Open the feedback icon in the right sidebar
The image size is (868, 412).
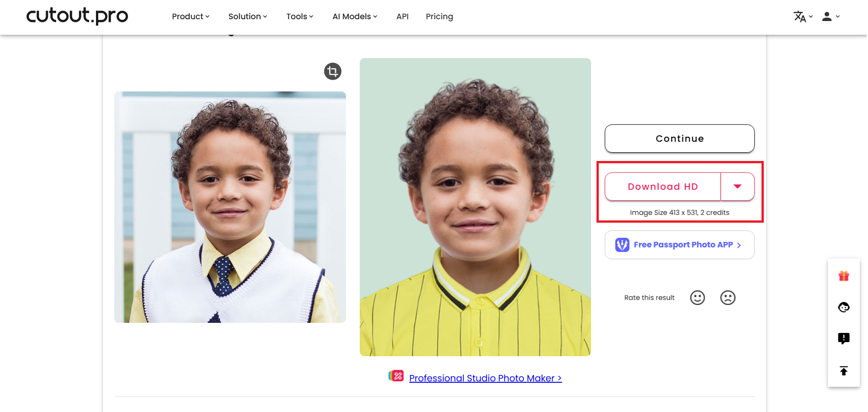point(843,338)
